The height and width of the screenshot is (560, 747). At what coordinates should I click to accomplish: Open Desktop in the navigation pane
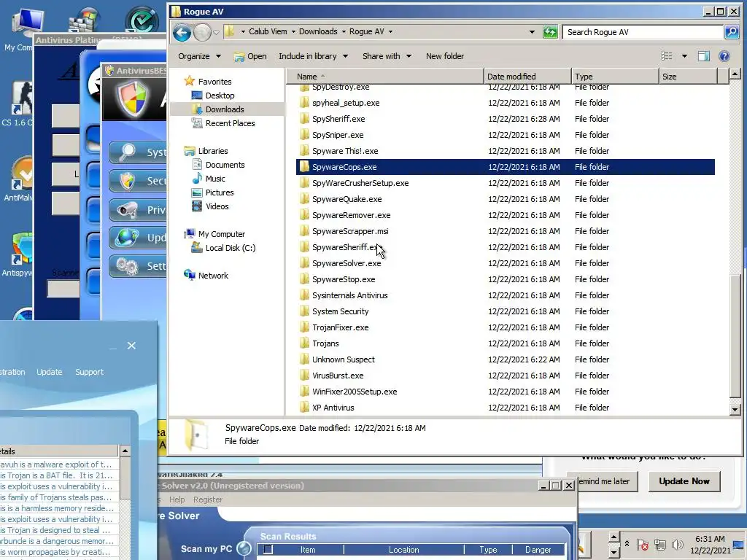tap(220, 96)
